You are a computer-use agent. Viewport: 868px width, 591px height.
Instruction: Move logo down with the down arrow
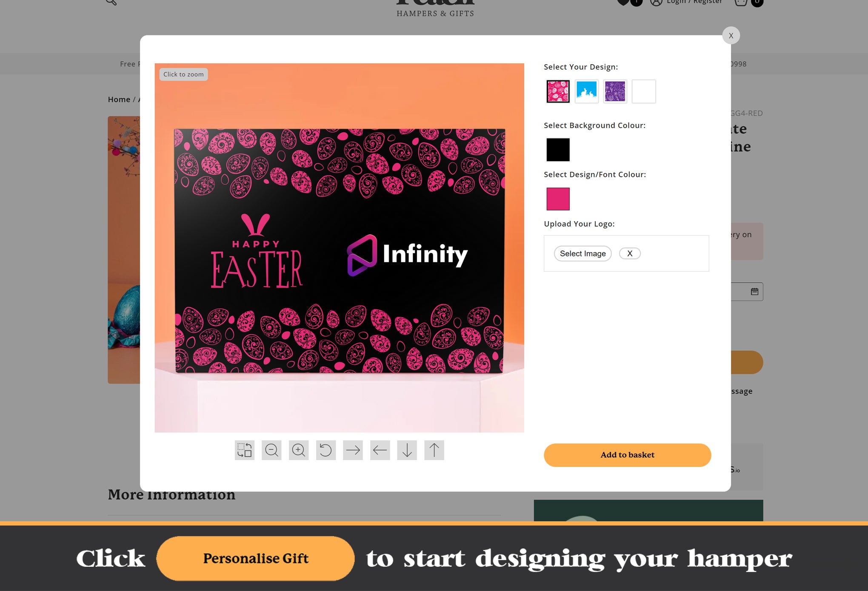pyautogui.click(x=407, y=450)
